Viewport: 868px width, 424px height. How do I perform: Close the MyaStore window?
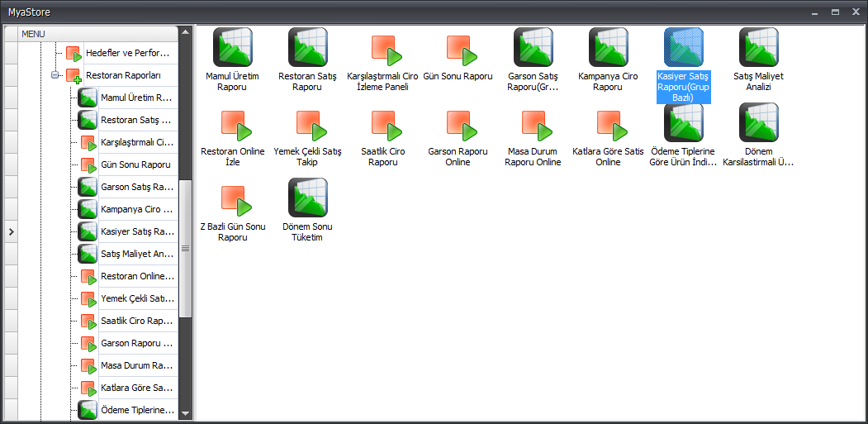pos(856,12)
